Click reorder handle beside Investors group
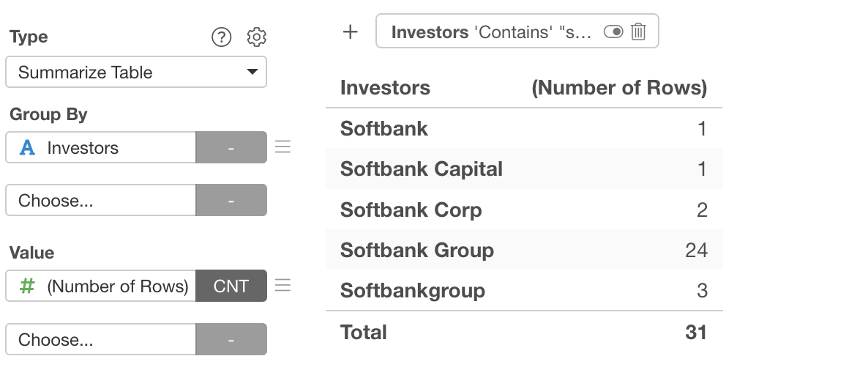The height and width of the screenshot is (378, 868). coord(283,147)
